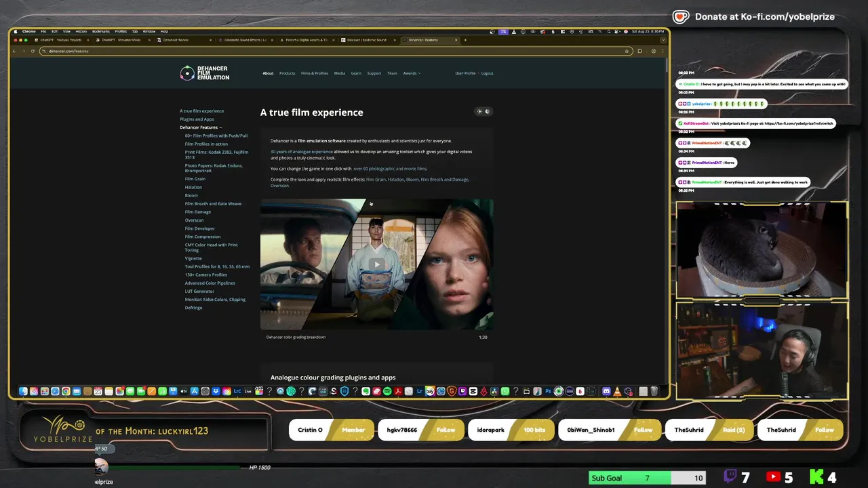868x488 pixels.
Task: Open Final Cut Pro from the Dock
Action: tap(258, 391)
